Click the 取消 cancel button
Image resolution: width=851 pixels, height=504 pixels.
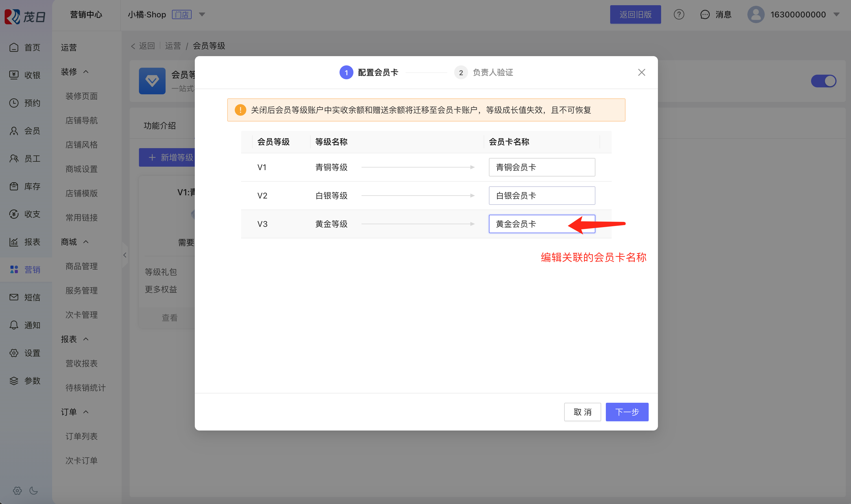point(582,412)
